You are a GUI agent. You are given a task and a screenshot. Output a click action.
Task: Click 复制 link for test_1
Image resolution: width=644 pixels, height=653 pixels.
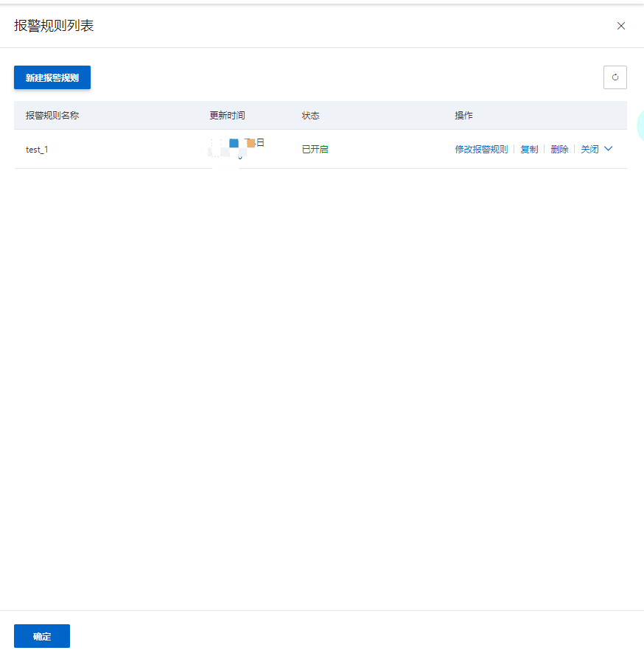click(x=529, y=149)
